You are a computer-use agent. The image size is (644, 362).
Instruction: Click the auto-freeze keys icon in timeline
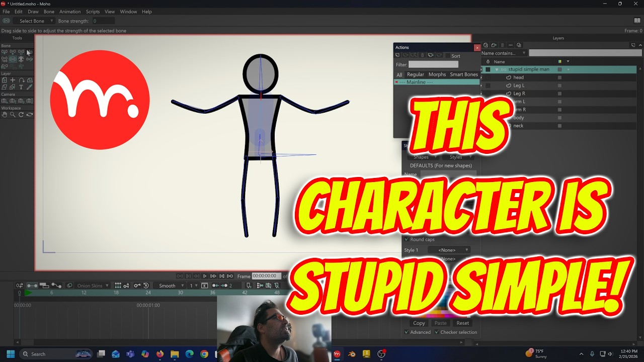[127, 286]
